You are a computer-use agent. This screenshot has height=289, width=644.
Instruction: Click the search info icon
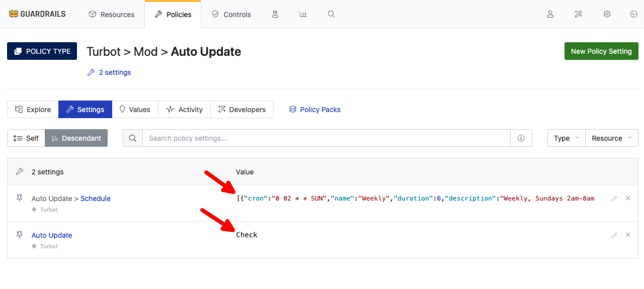click(x=521, y=138)
